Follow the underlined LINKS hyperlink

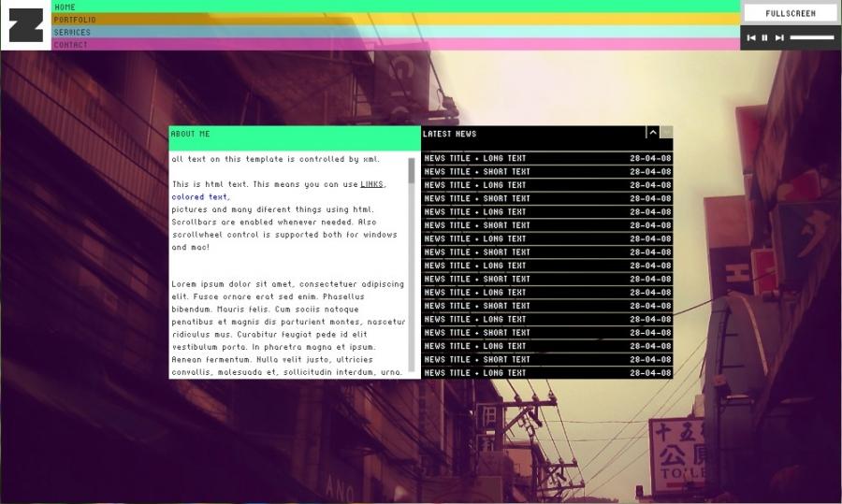click(x=371, y=184)
